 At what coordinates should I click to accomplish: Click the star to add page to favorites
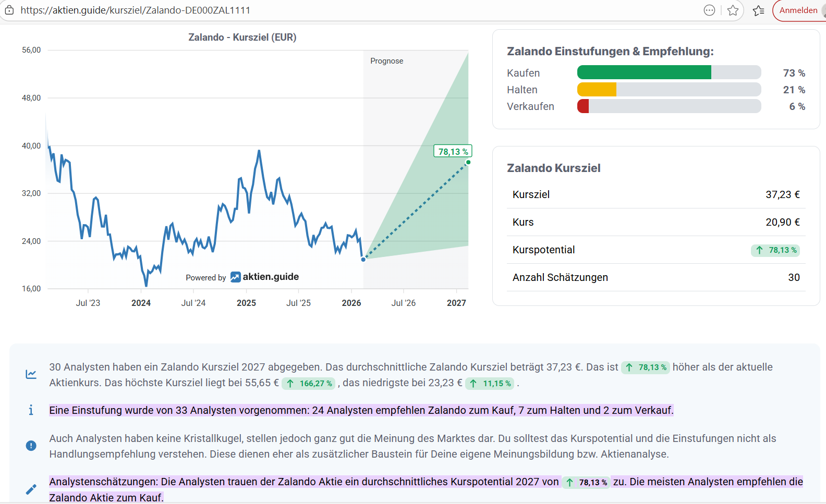tap(733, 10)
